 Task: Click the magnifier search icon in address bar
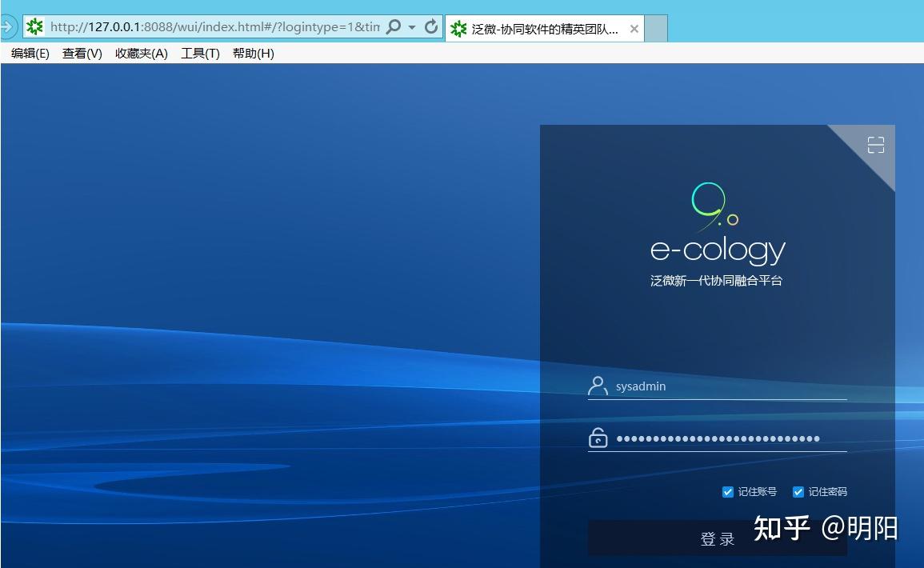[394, 26]
